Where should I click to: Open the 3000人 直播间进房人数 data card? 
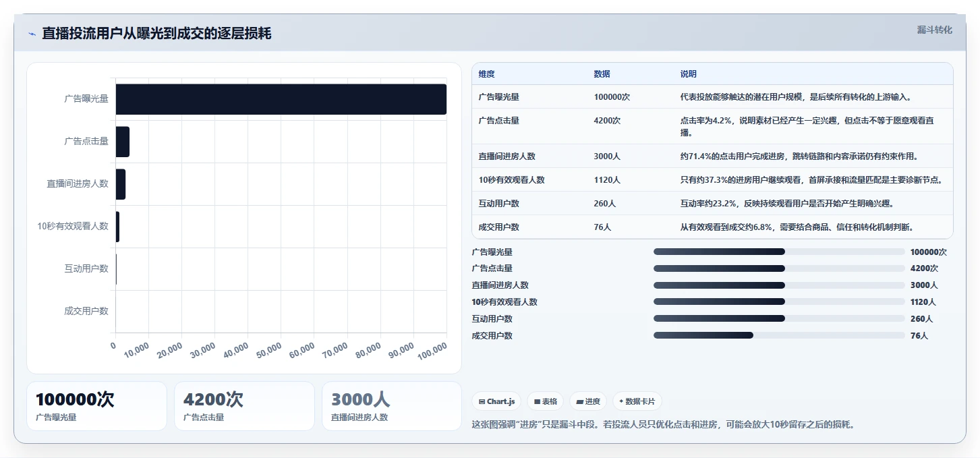coord(392,406)
